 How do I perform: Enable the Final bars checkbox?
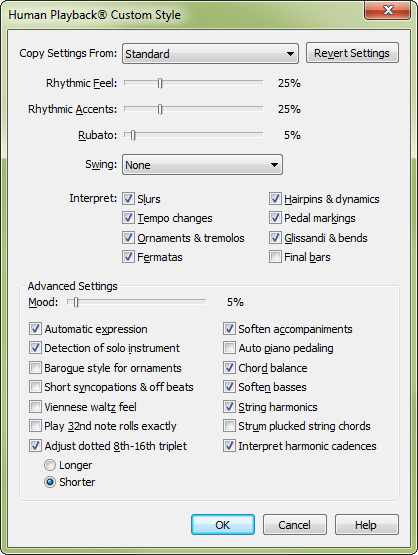(x=275, y=257)
